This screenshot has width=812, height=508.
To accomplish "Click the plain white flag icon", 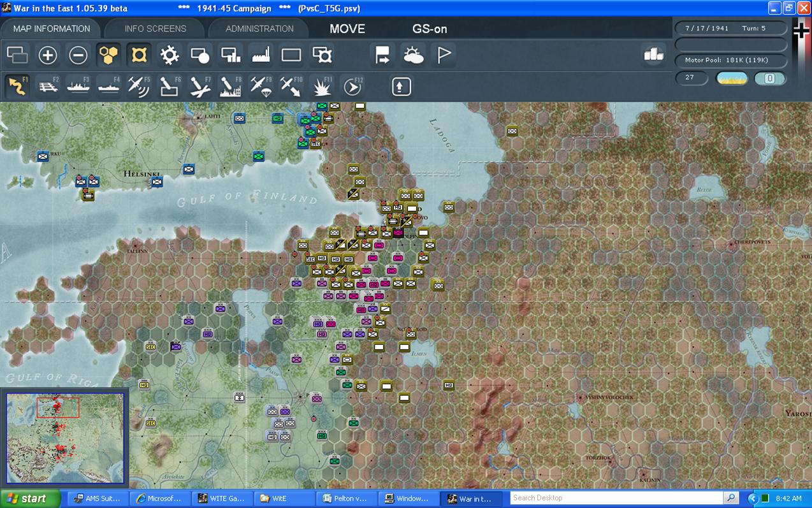I will [x=444, y=55].
